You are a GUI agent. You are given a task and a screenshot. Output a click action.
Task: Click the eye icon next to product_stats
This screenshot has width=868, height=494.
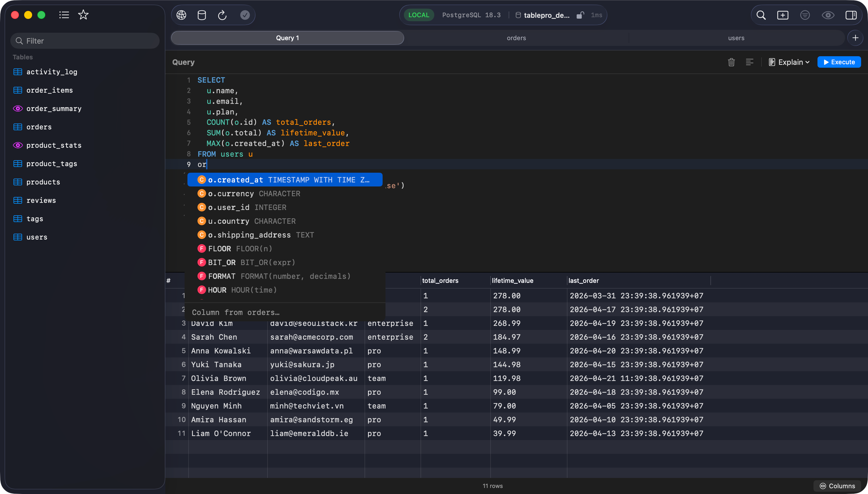[18, 145]
